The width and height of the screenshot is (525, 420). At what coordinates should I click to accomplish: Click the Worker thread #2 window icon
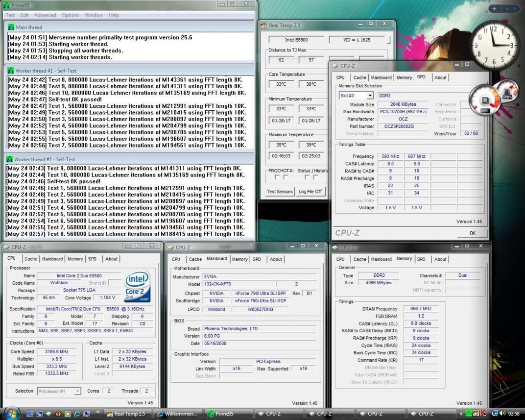[x=9, y=159]
